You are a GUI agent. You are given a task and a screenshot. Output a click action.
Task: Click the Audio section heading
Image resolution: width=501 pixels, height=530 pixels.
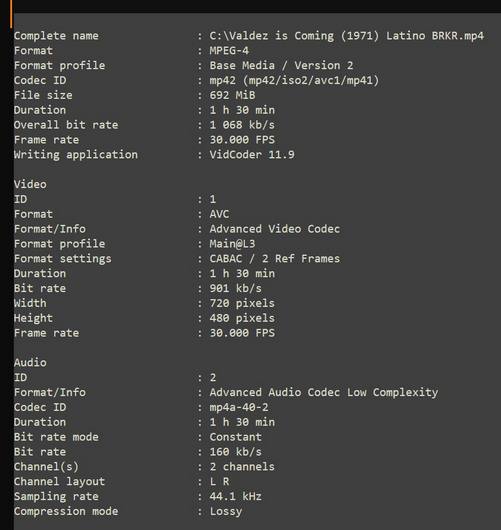coord(30,363)
